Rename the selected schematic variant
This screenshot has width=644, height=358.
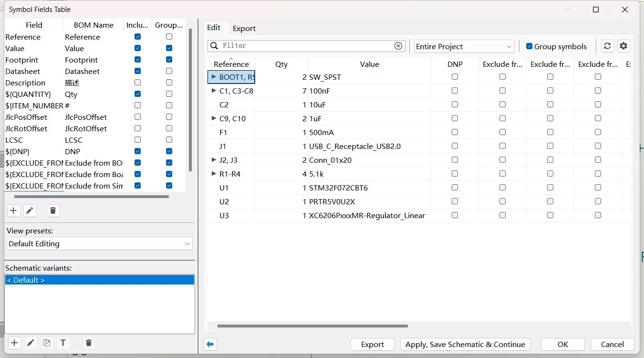31,343
